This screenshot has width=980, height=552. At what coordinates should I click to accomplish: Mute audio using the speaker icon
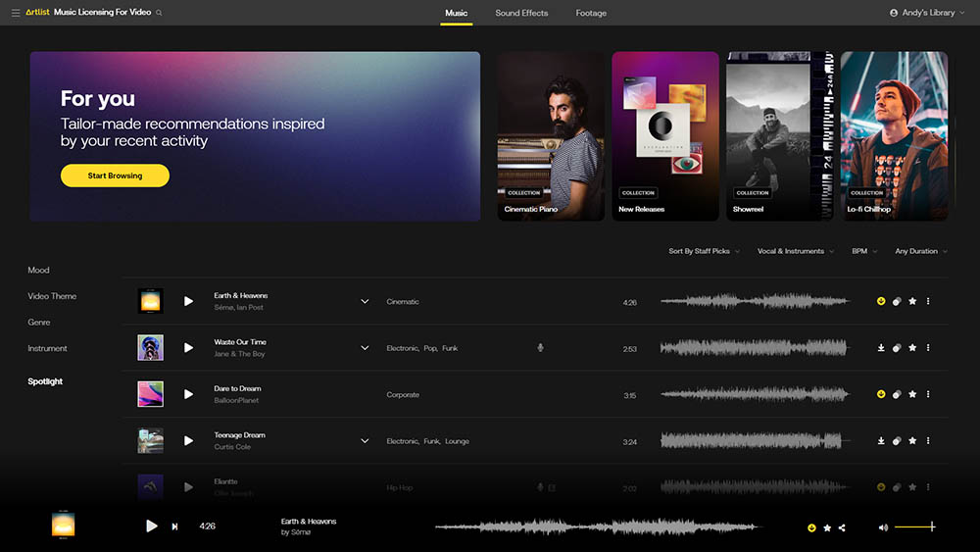tap(883, 527)
